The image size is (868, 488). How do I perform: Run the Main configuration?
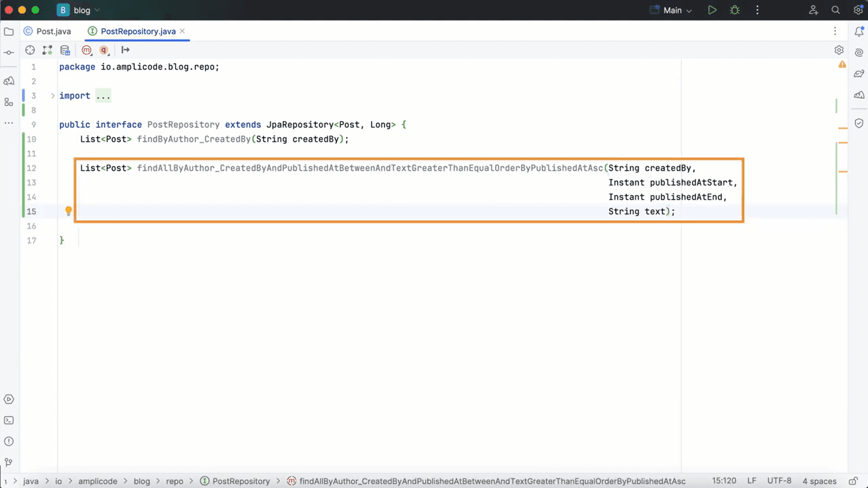712,10
